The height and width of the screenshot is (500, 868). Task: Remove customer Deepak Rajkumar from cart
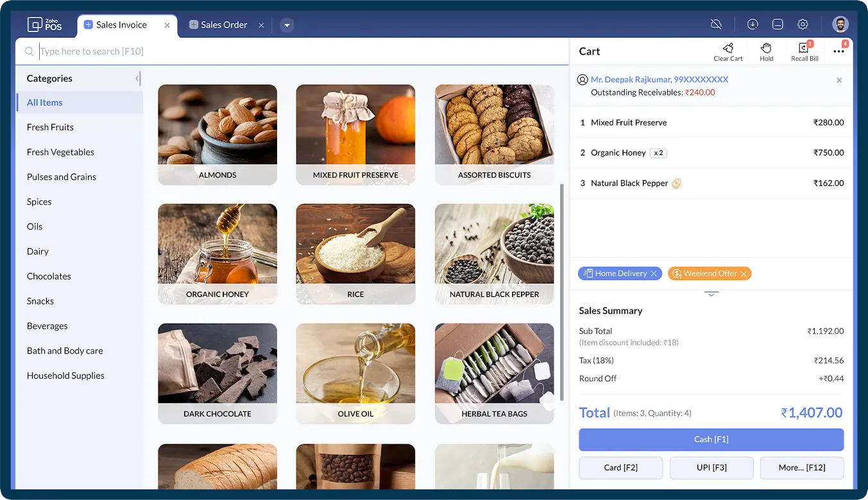coord(839,80)
